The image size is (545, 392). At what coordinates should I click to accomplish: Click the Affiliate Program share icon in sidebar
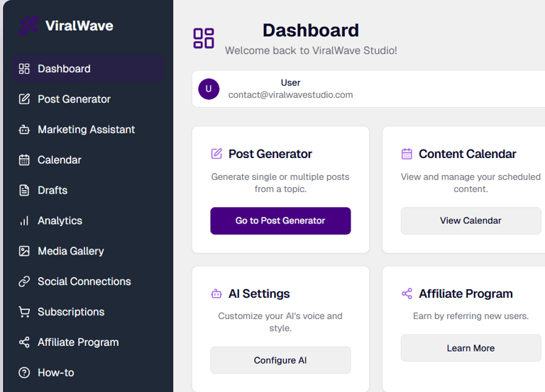(x=24, y=342)
